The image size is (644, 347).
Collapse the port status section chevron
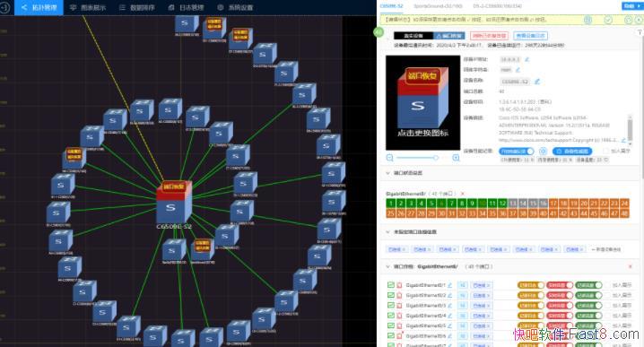tap(387, 173)
